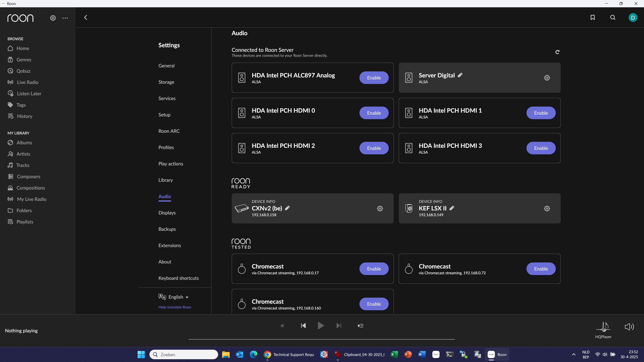Open General settings
Viewport: 644px width, 362px height.
click(x=166, y=66)
